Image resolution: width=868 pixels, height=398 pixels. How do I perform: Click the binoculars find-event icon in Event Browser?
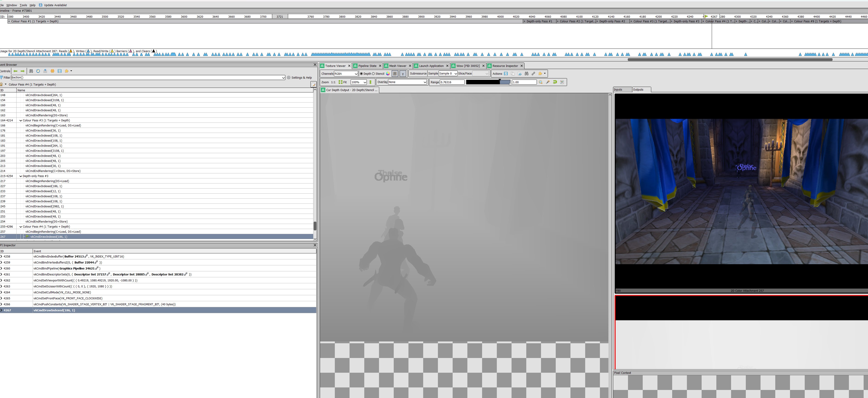[x=31, y=71]
